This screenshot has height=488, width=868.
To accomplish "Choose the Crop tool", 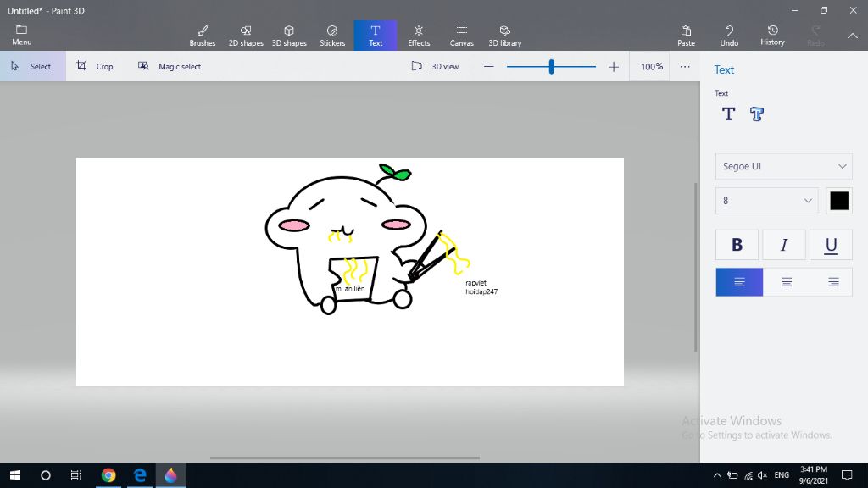I will pyautogui.click(x=95, y=66).
